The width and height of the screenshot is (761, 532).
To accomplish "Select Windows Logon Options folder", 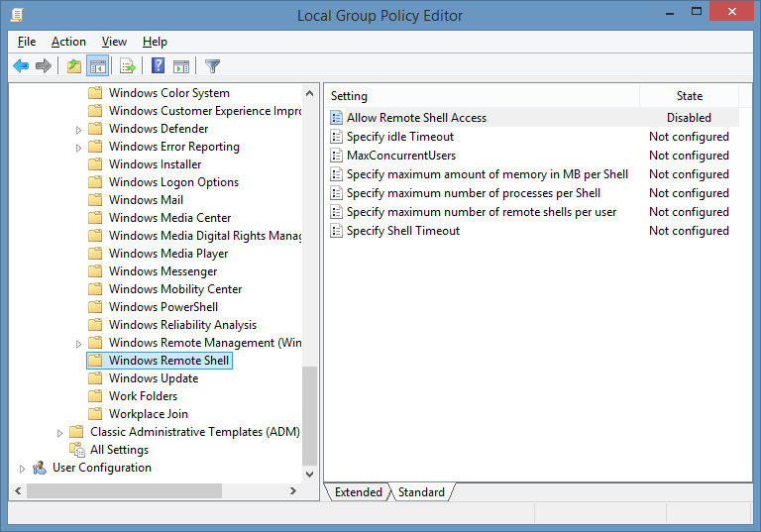I will [173, 182].
